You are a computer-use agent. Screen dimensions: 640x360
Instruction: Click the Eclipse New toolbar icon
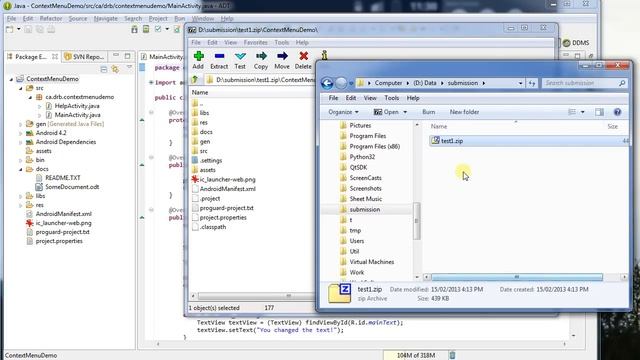9,29
